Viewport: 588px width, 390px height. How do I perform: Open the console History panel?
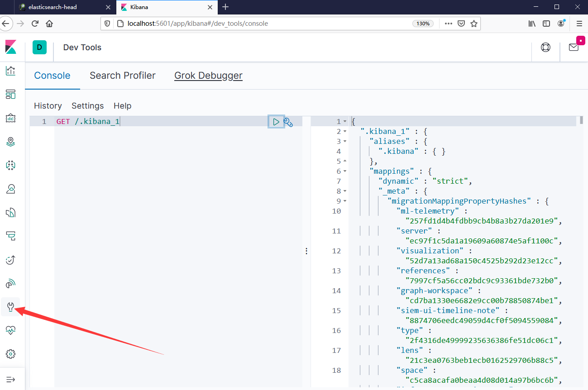pos(48,106)
